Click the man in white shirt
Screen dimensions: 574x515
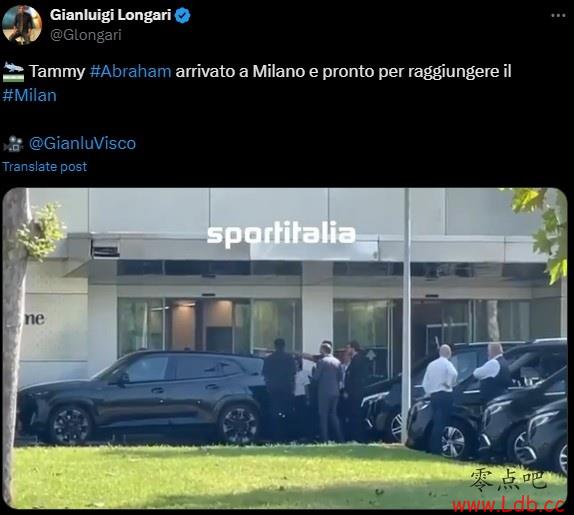(x=440, y=399)
